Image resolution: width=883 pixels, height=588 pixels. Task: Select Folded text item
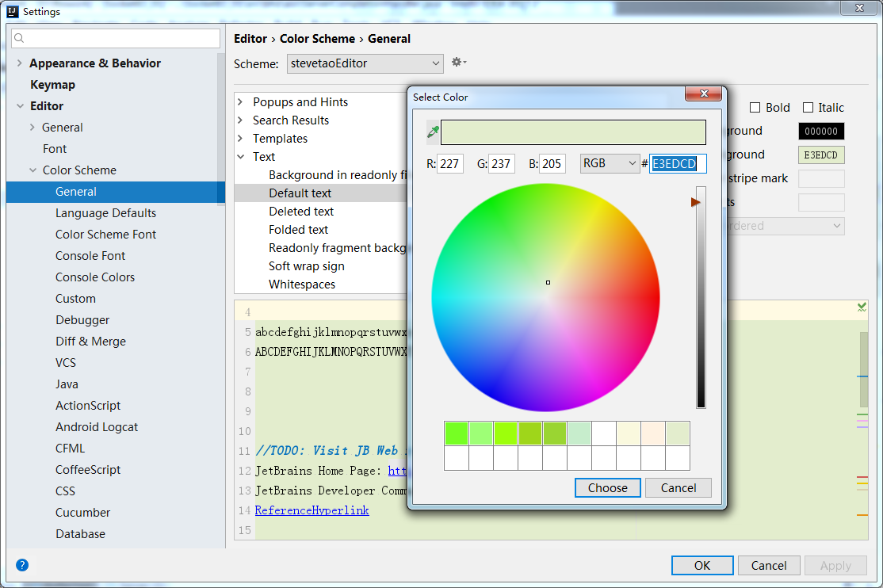point(299,230)
